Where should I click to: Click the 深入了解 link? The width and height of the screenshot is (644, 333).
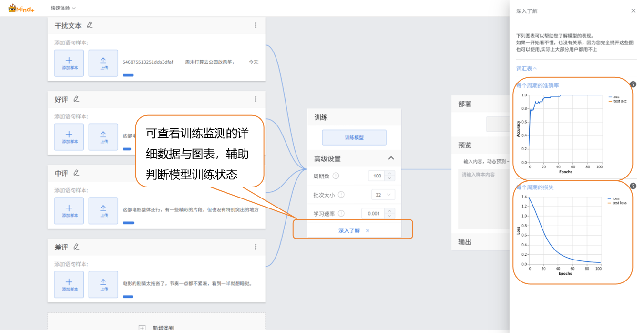(x=354, y=230)
